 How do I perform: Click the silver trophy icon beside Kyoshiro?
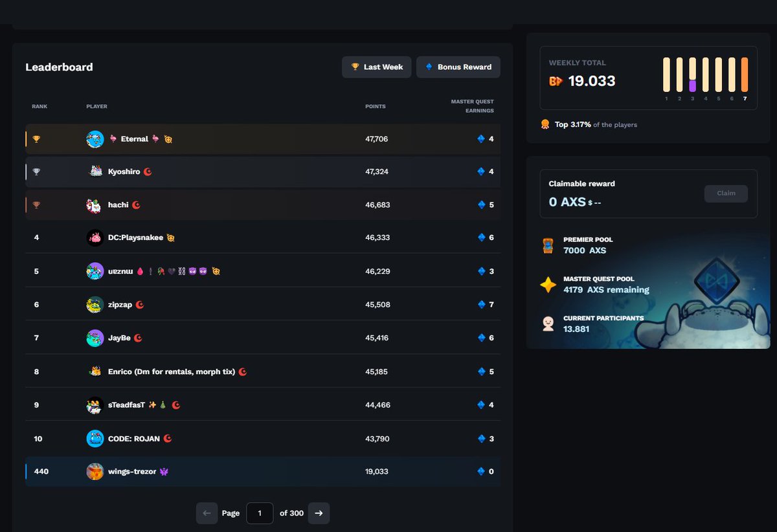coord(37,172)
